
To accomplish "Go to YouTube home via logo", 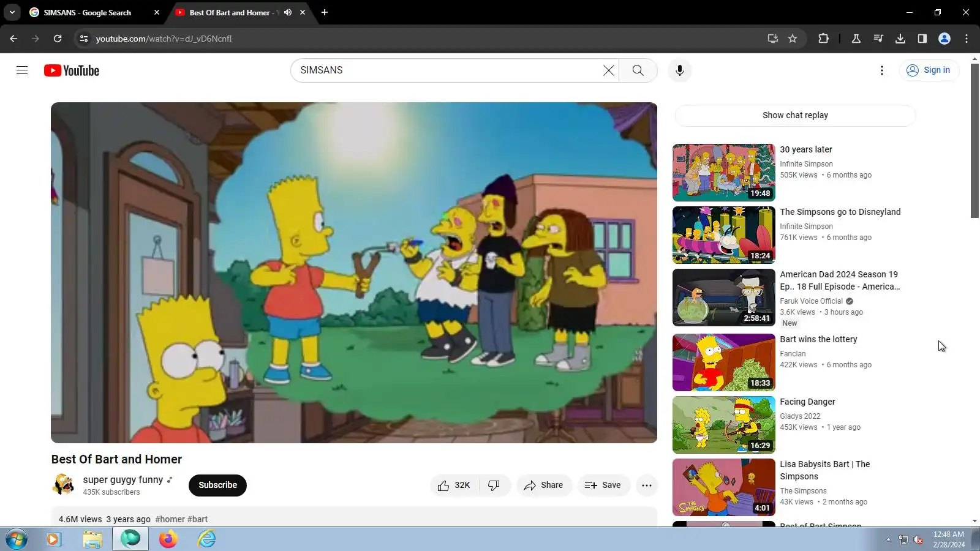I will click(72, 70).
